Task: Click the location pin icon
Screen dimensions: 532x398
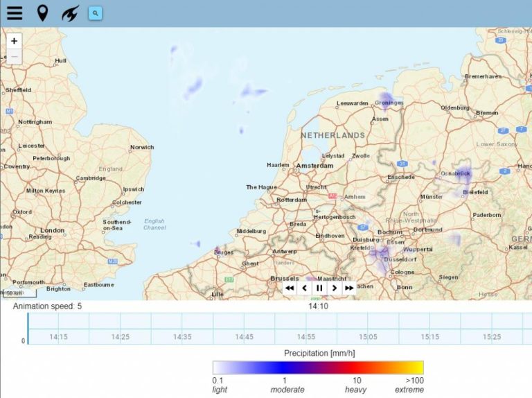Action: 42,13
